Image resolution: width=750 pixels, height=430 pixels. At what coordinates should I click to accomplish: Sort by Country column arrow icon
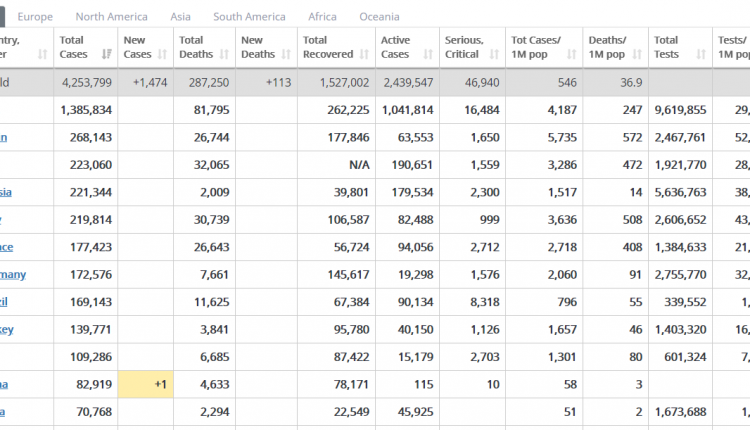click(x=43, y=55)
